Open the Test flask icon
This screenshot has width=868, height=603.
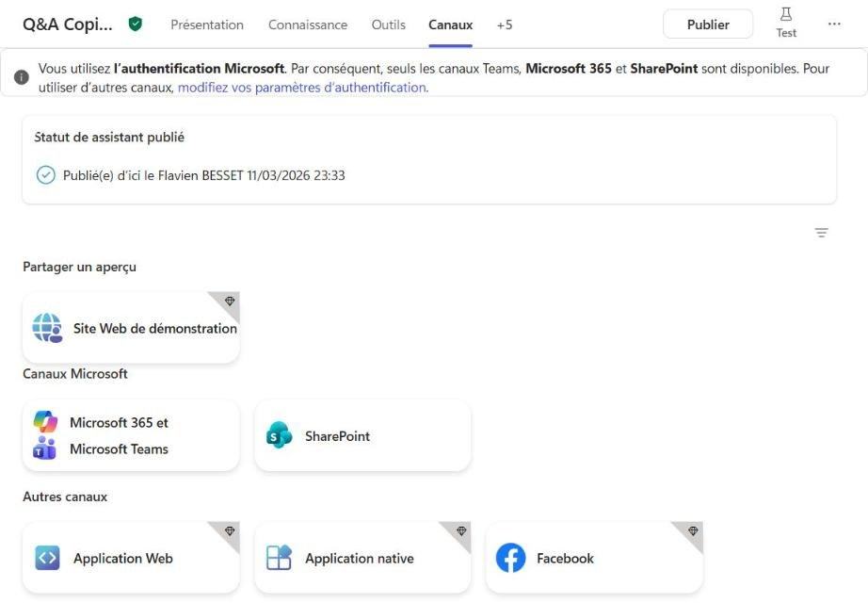pyautogui.click(x=785, y=14)
